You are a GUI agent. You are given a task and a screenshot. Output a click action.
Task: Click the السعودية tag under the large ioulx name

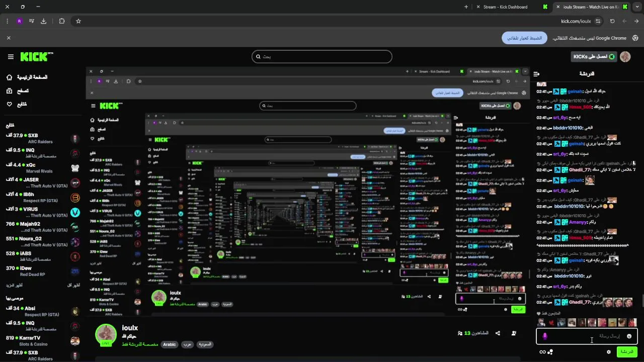[204, 344]
